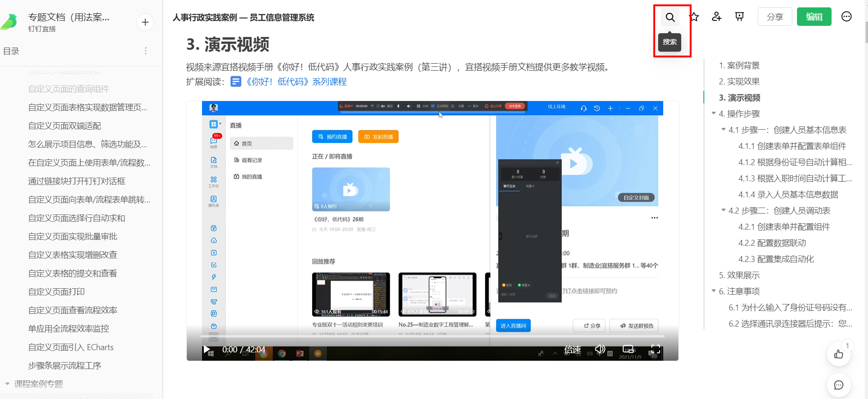Collapse the 4.1 步骤一 outline arrow
Viewport: 868px width, 399px height.
click(723, 129)
